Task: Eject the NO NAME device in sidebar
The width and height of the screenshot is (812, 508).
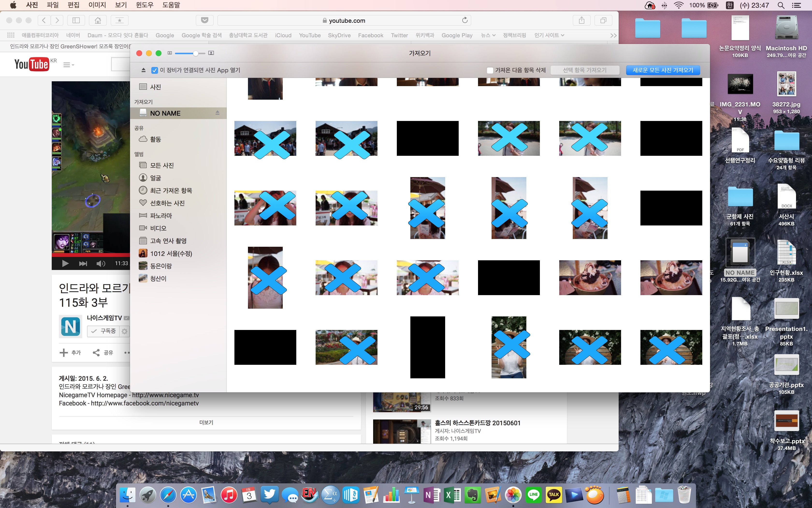Action: 217,113
